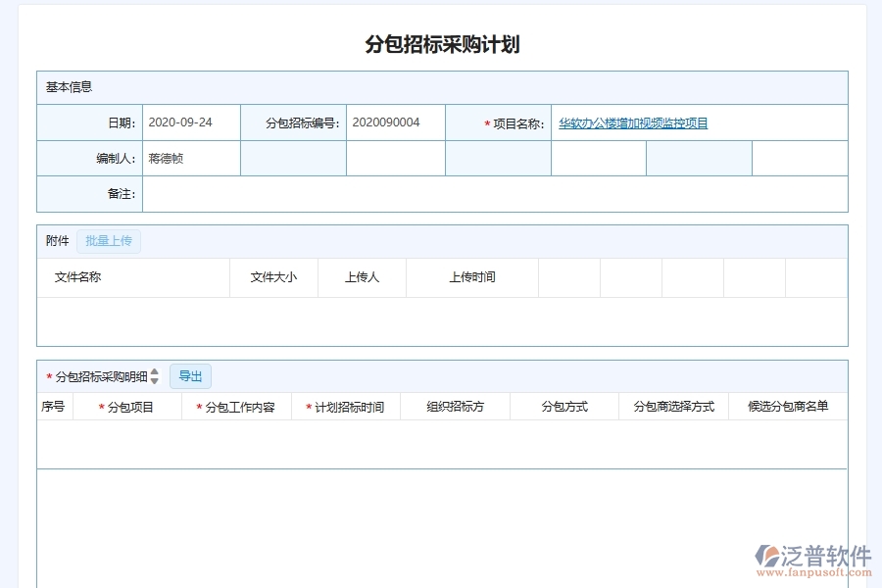Select the 基本信息 section header

(69, 87)
